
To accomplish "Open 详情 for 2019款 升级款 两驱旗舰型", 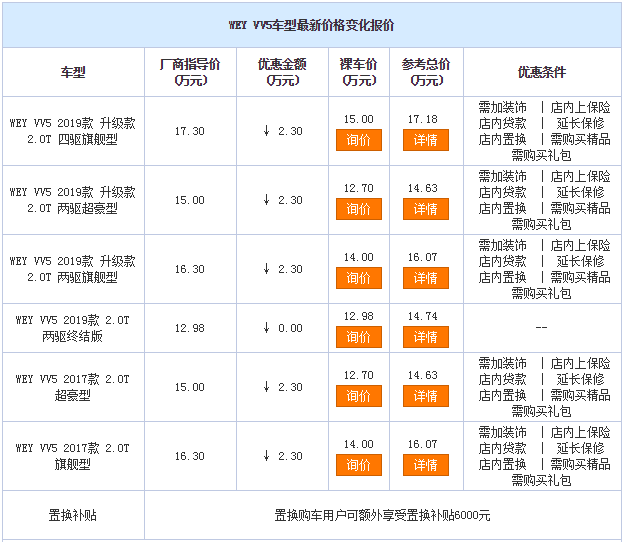I will [425, 278].
